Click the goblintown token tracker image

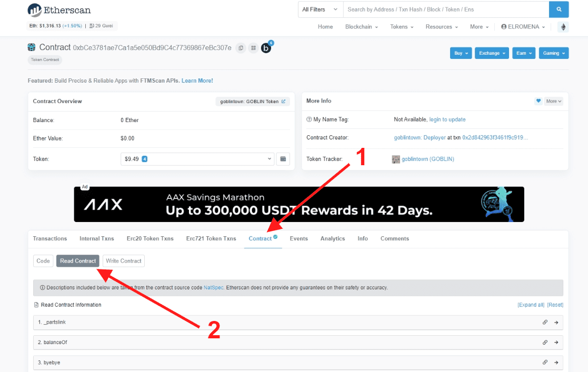(396, 159)
